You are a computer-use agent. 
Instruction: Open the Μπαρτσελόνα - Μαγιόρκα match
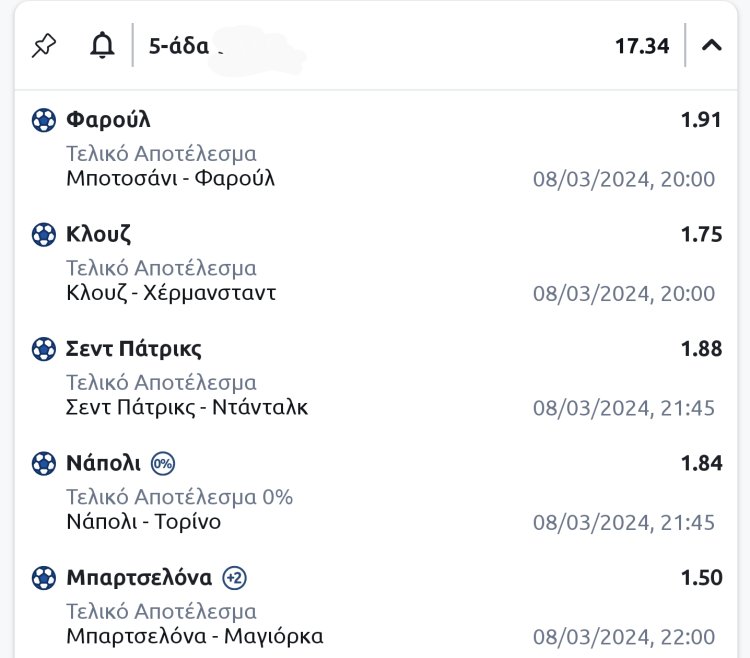tap(194, 637)
